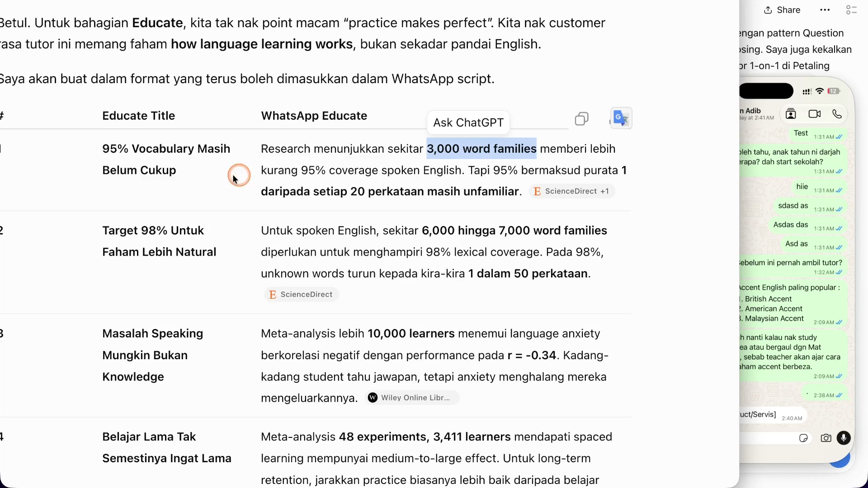The image size is (868, 488).
Task: Click the Google Translate icon
Action: tap(621, 118)
